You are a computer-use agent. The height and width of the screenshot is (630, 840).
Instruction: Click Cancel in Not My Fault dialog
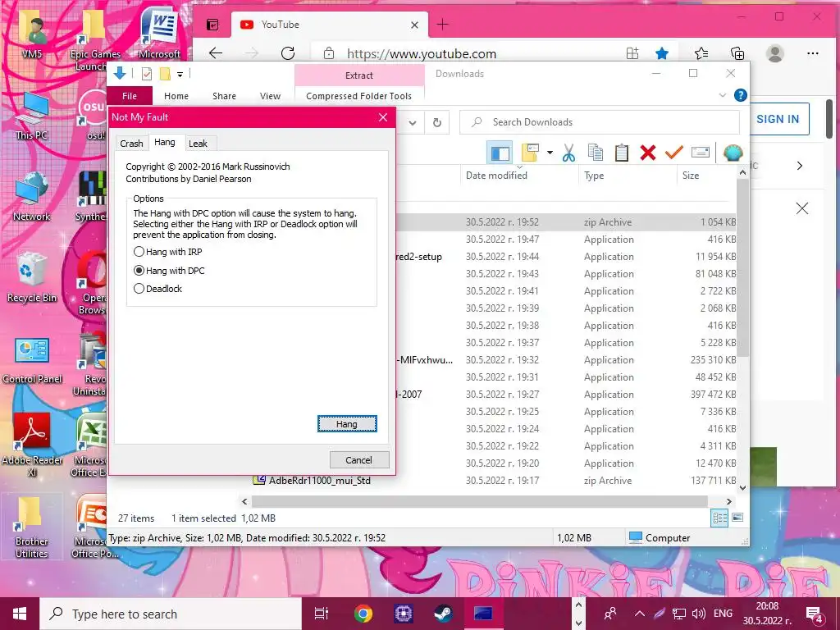[x=359, y=459]
